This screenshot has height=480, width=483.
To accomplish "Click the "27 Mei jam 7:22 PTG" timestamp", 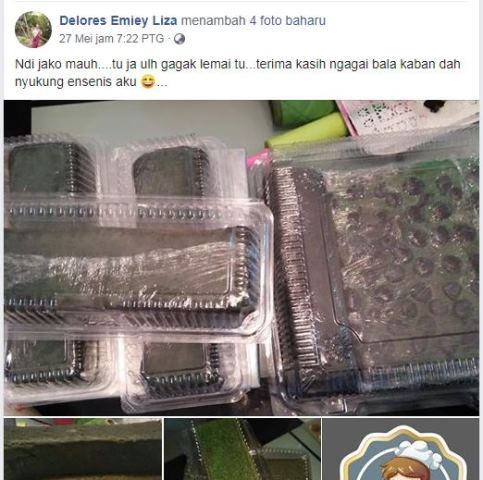I will click(112, 39).
